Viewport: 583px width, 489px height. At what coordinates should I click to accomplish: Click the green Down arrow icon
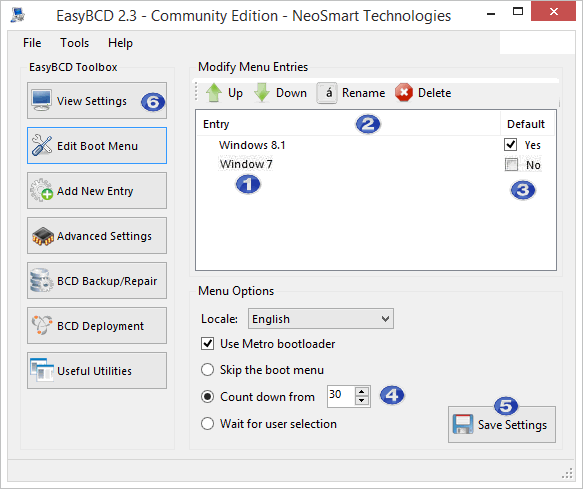(262, 93)
